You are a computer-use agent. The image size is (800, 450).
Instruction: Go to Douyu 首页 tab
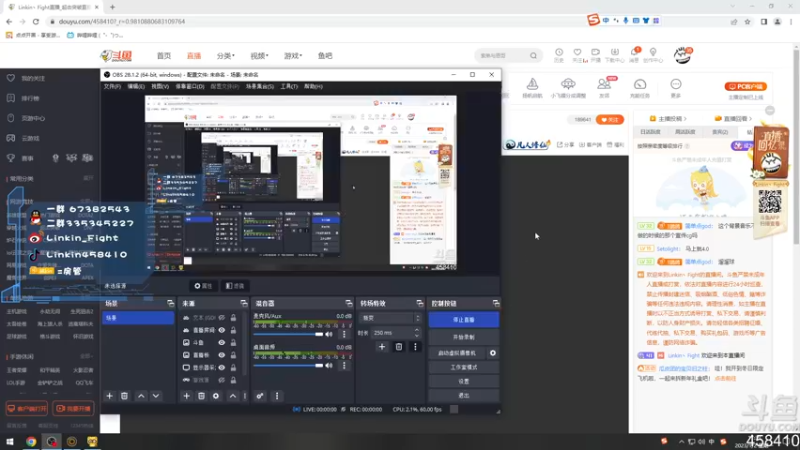click(164, 56)
